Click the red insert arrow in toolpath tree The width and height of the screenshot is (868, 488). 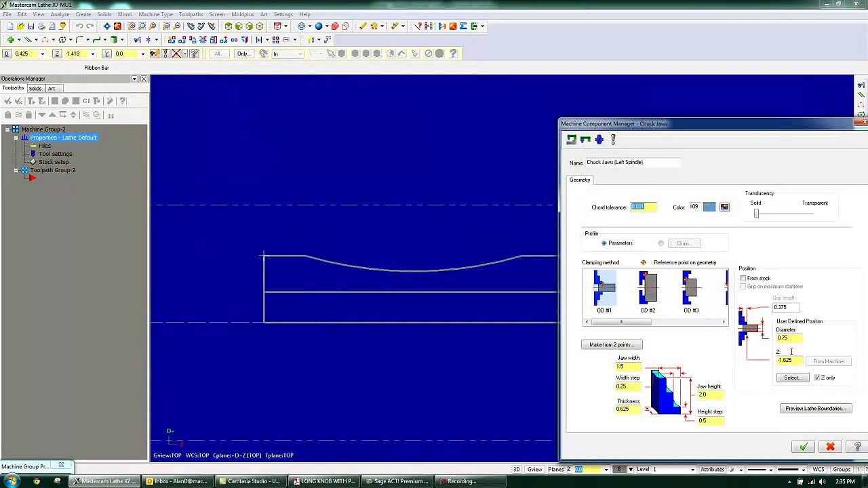32,178
